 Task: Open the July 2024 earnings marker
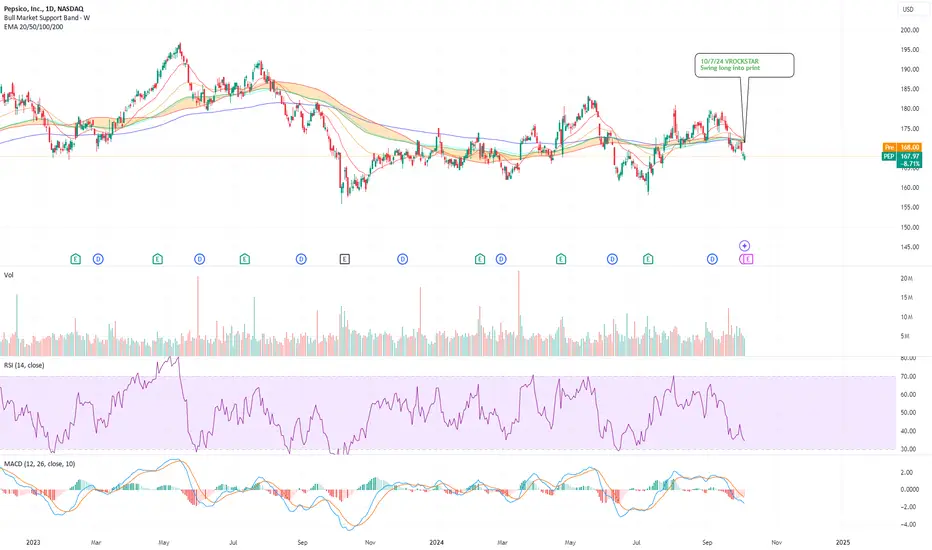648,259
